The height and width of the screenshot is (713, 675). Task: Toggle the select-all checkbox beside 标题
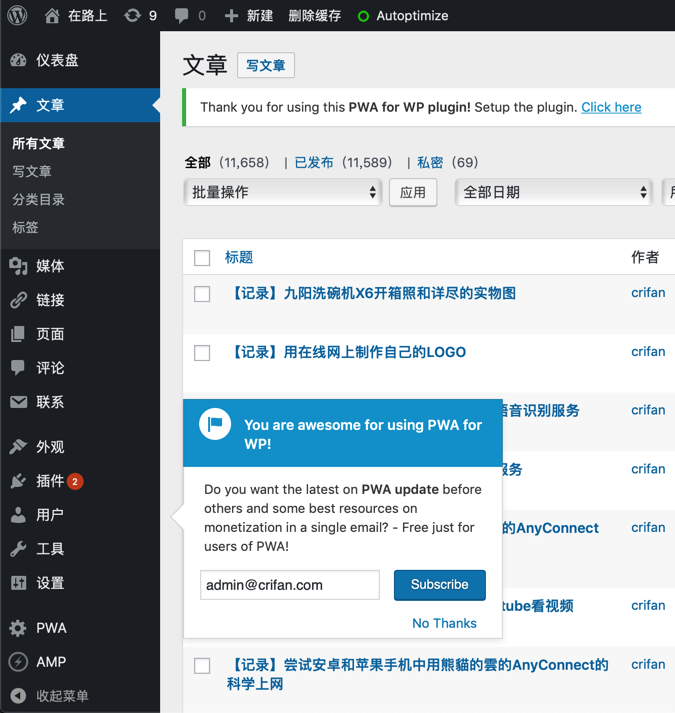point(202,258)
